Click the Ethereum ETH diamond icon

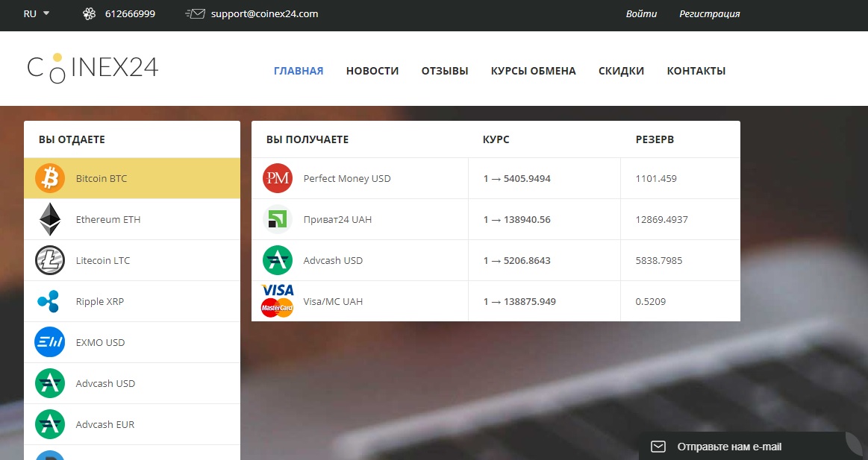(x=50, y=220)
